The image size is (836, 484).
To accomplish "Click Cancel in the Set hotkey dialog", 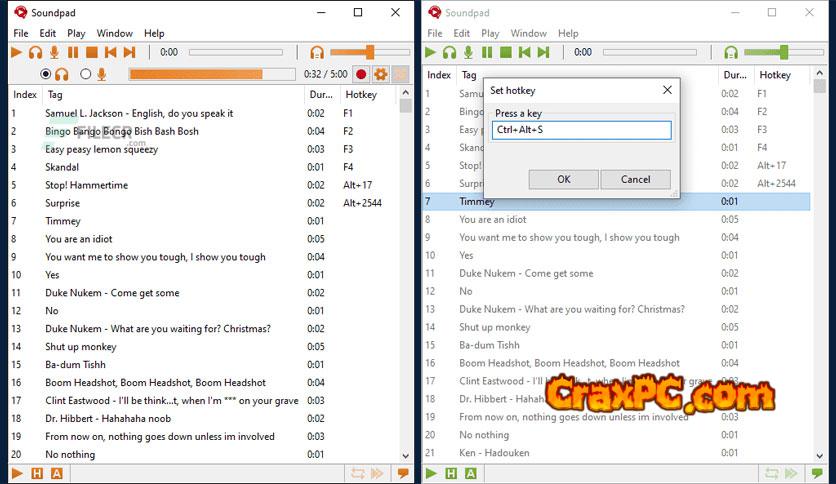I will [635, 179].
